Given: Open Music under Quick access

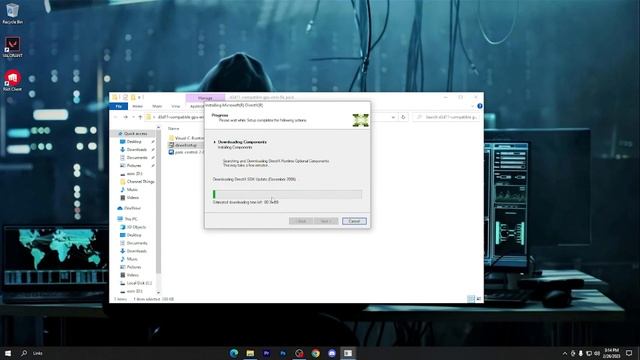Looking at the screenshot, I should tap(132, 190).
